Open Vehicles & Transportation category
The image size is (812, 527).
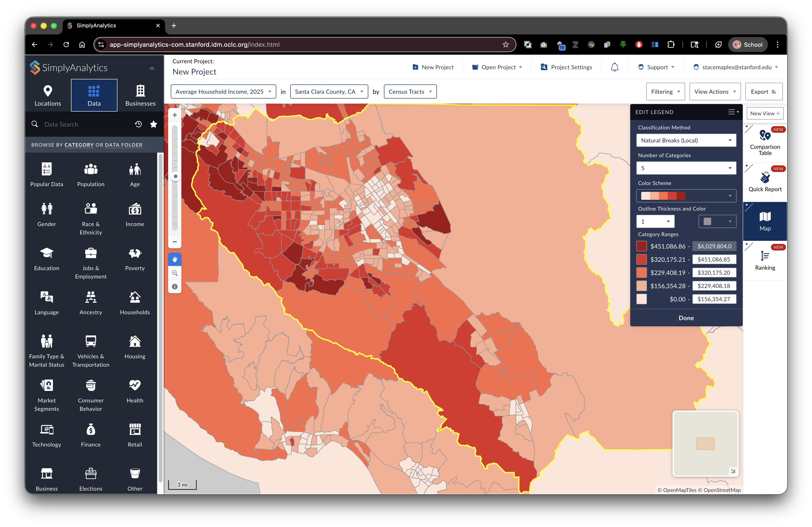tap(91, 351)
